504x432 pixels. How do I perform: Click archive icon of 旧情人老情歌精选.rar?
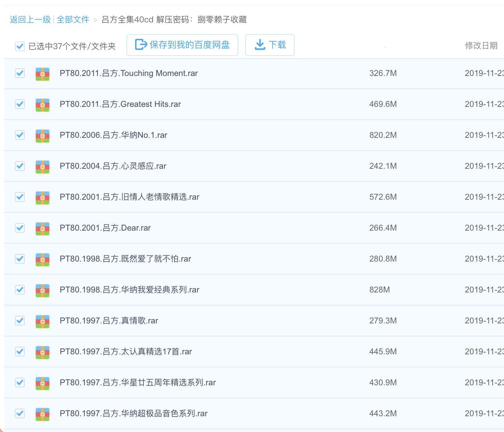pos(43,198)
